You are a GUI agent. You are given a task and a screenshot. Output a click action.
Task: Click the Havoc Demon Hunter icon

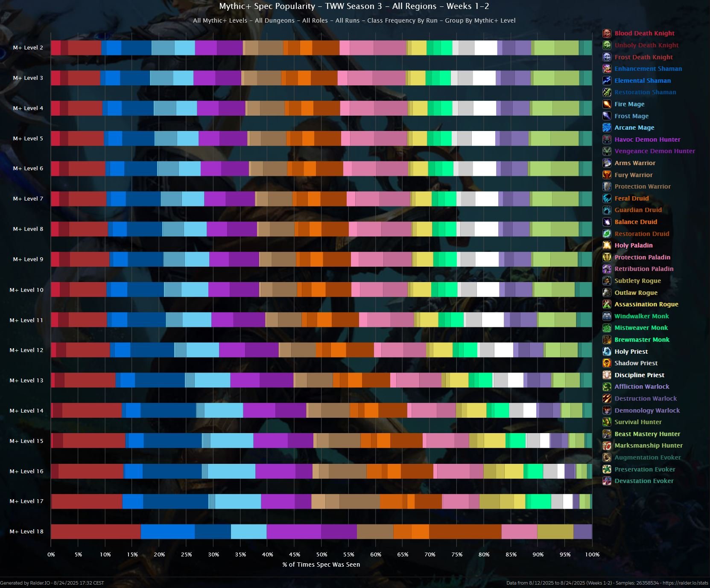[x=607, y=140]
